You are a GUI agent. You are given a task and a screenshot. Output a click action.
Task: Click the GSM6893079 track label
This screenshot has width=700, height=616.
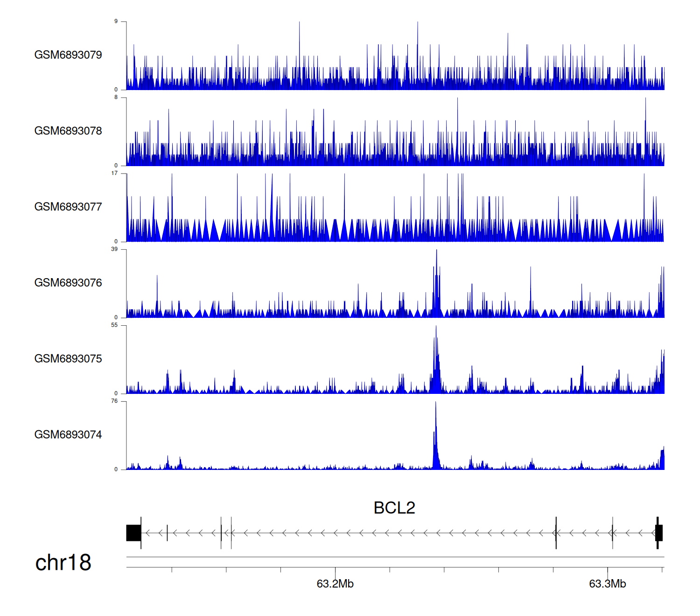point(68,55)
